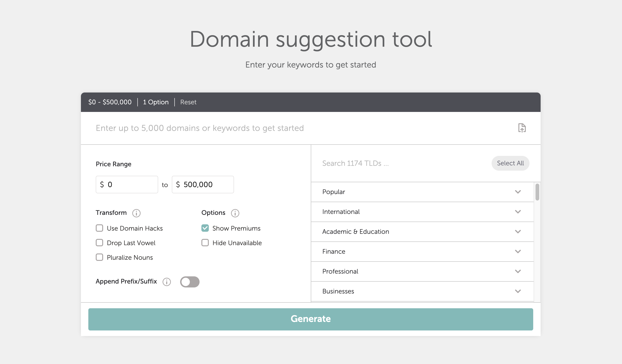Click the upload file icon
Viewport: 622px width, 364px height.
522,128
